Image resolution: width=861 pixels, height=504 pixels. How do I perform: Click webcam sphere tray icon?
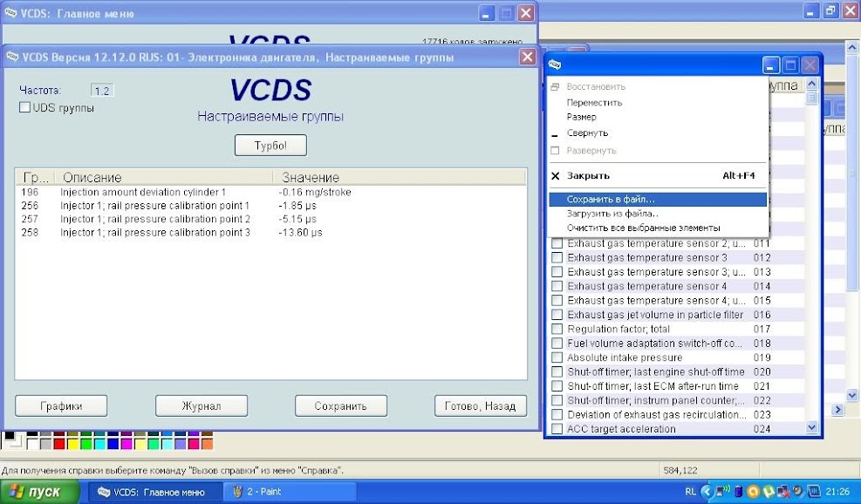798,490
